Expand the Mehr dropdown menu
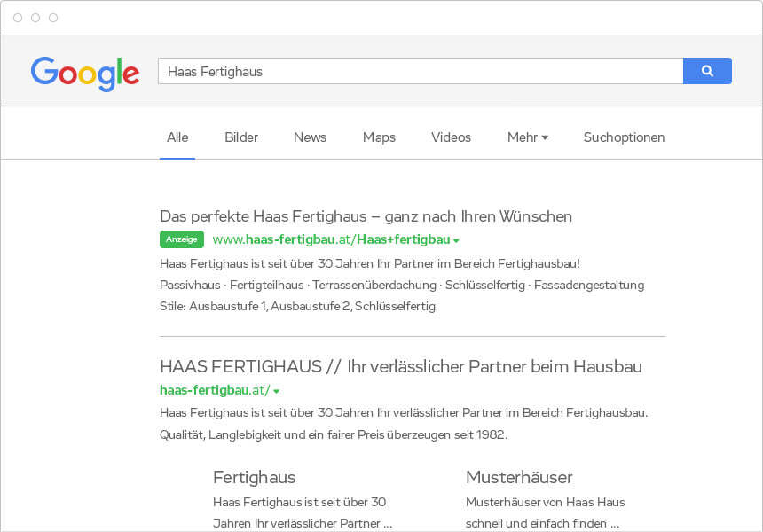 point(528,137)
